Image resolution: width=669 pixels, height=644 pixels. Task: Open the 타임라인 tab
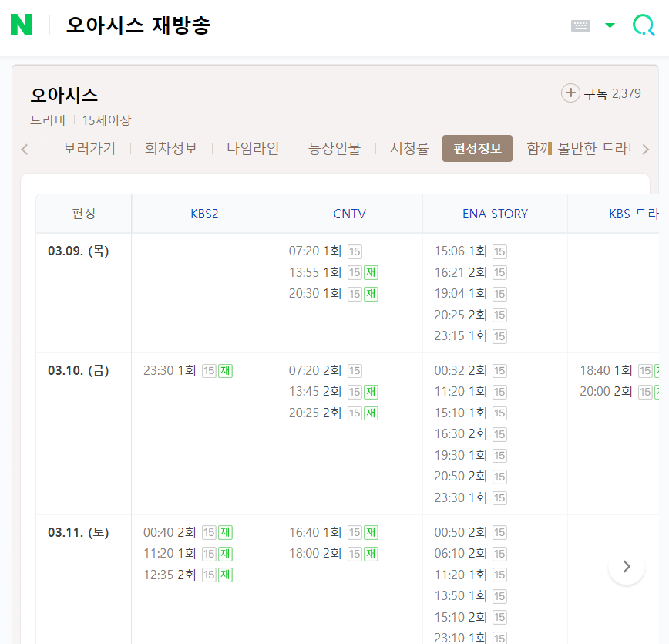point(251,149)
